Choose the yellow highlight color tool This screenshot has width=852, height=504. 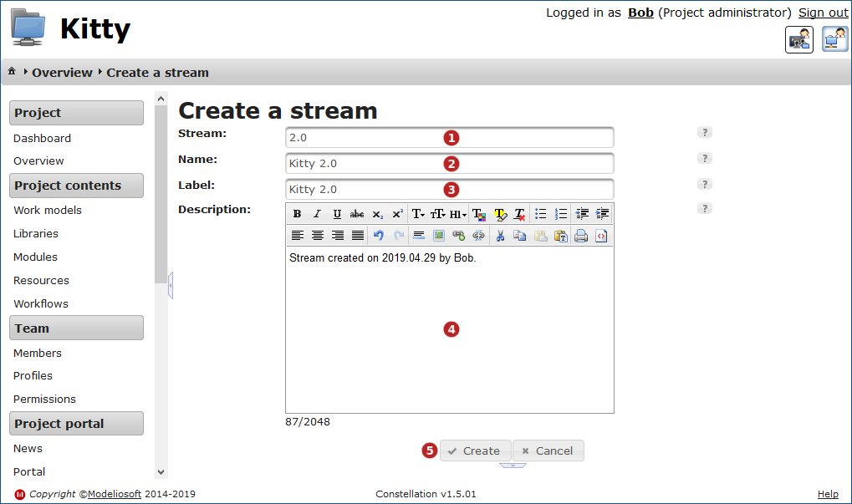[x=500, y=215]
